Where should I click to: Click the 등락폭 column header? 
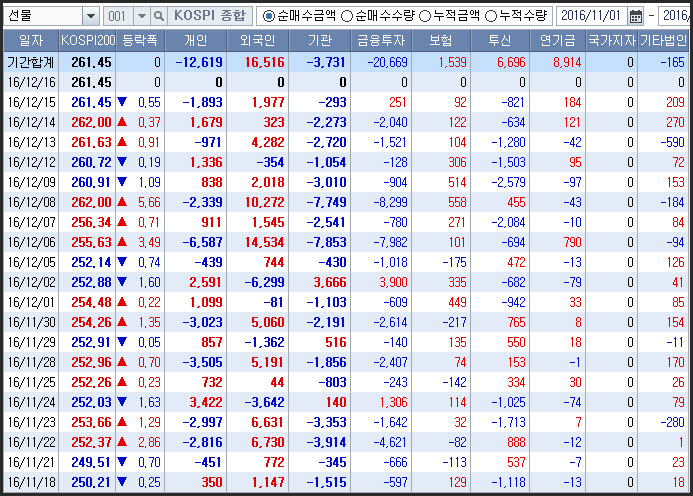[140, 41]
